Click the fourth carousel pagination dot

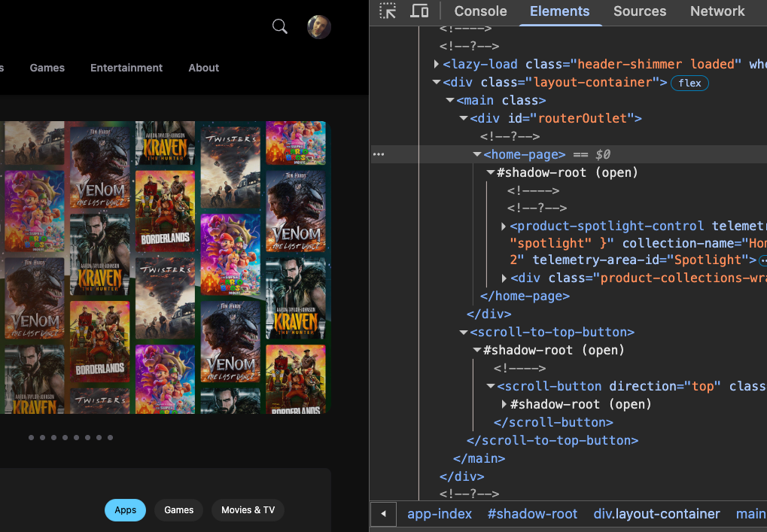click(x=65, y=436)
